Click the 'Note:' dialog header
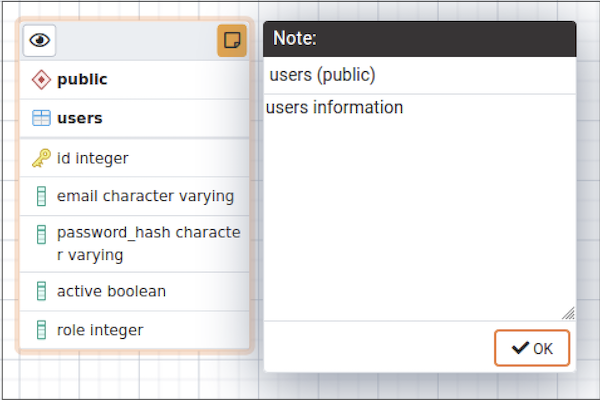 [419, 39]
